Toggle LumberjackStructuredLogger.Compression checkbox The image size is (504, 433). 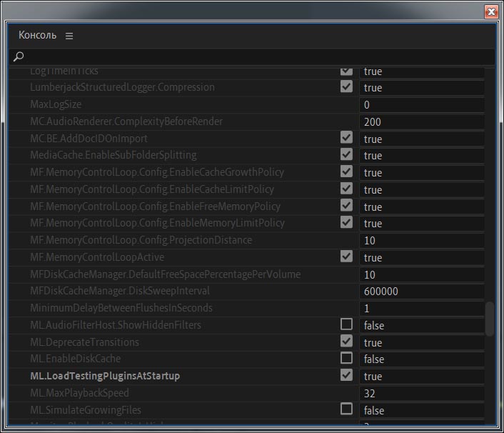(346, 86)
